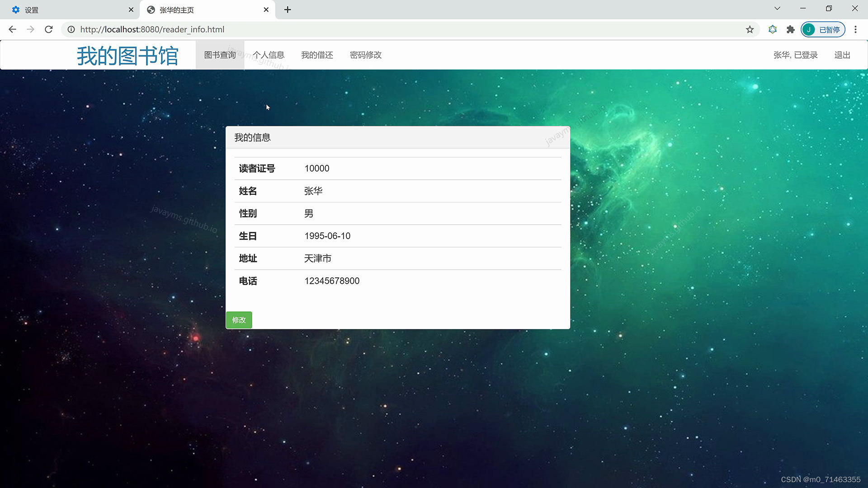The height and width of the screenshot is (488, 868).
Task: Open new tab with plus icon
Action: (x=288, y=9)
